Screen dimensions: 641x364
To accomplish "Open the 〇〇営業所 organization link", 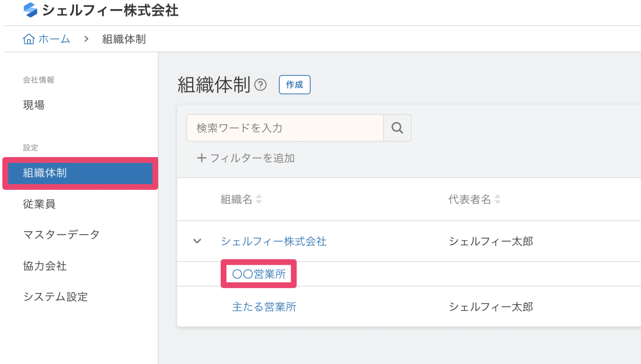I will [x=259, y=274].
